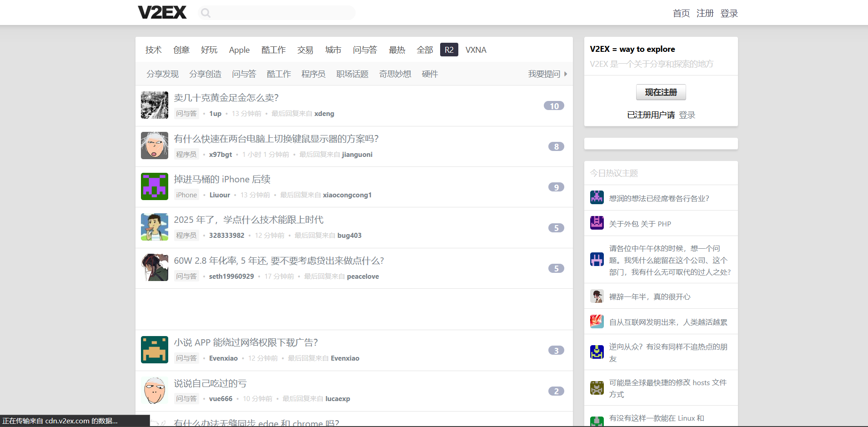This screenshot has width=868, height=427.
Task: Switch to the Apple tab
Action: pos(239,50)
